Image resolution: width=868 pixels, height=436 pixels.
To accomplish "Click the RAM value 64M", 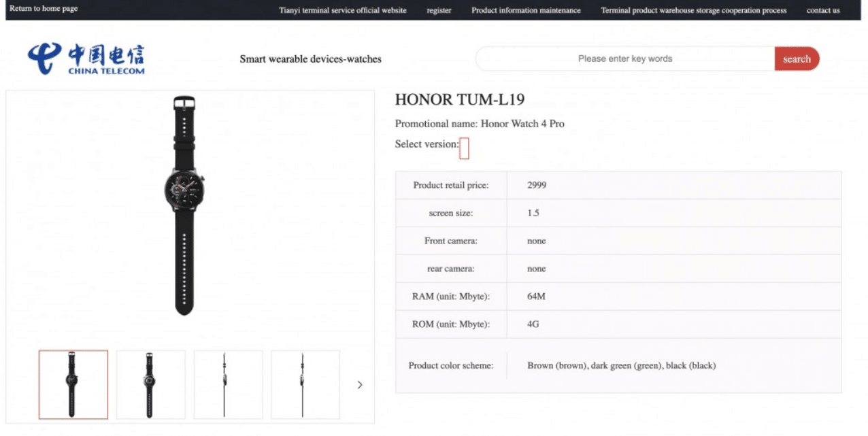I will (x=536, y=297).
